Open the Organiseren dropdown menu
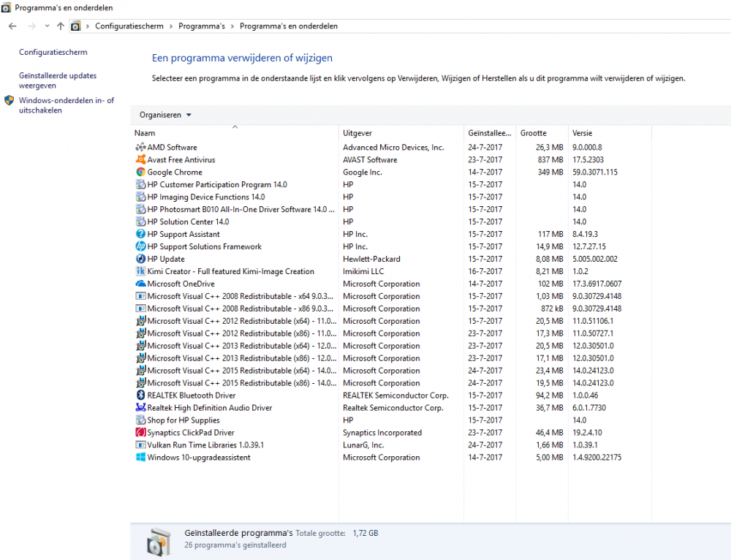Image resolution: width=731 pixels, height=560 pixels. [x=164, y=115]
